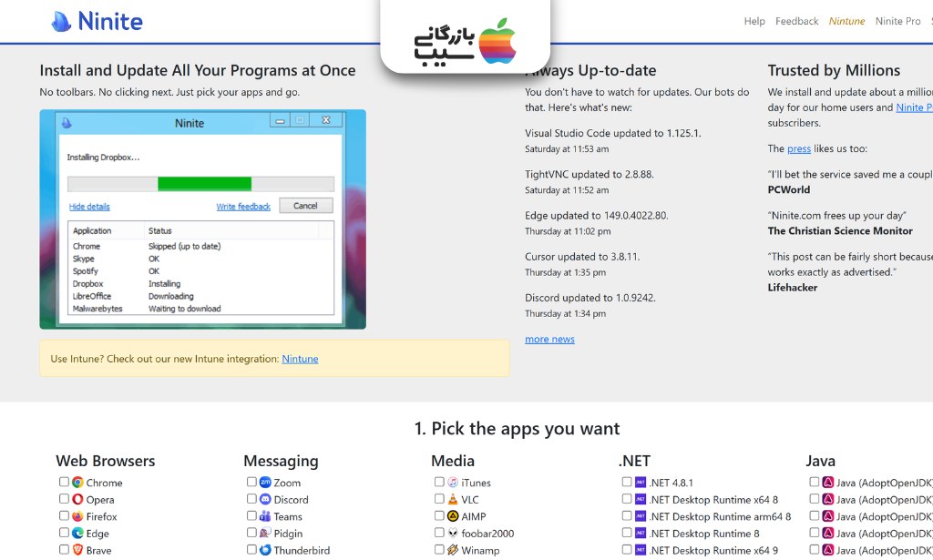Click the Chrome browser icon
The image size is (933, 560).
pyautogui.click(x=78, y=482)
